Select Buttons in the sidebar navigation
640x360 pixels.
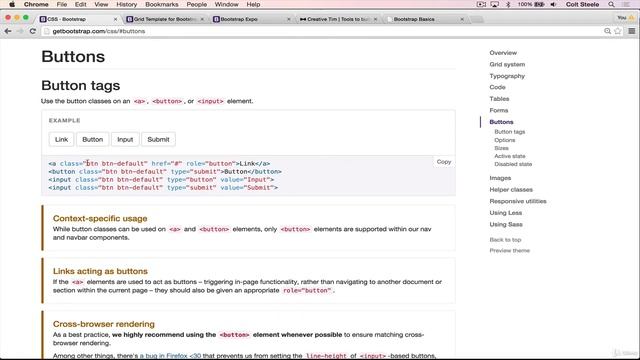[501, 122]
